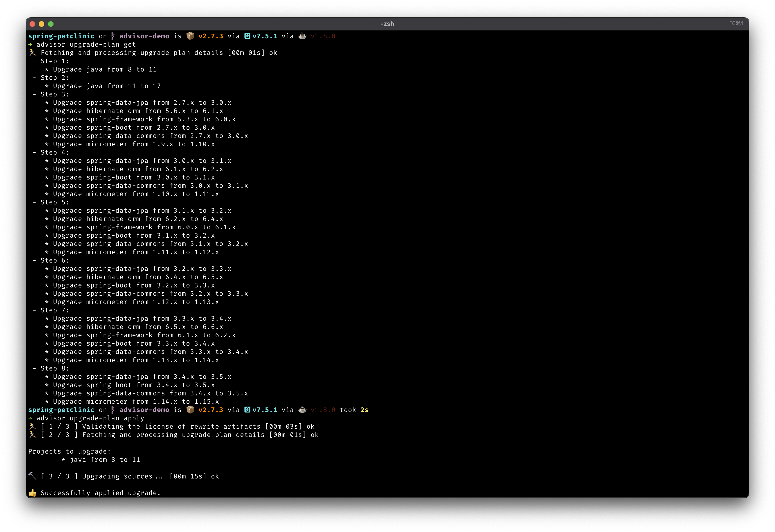The width and height of the screenshot is (775, 532).
Task: Click 'Upgrade spring-framework from 6.0.x to 6.1.x'
Action: (144, 227)
